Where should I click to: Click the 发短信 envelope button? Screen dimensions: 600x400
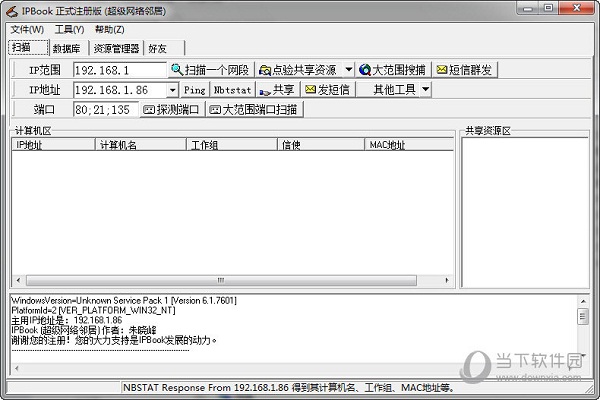[x=328, y=90]
